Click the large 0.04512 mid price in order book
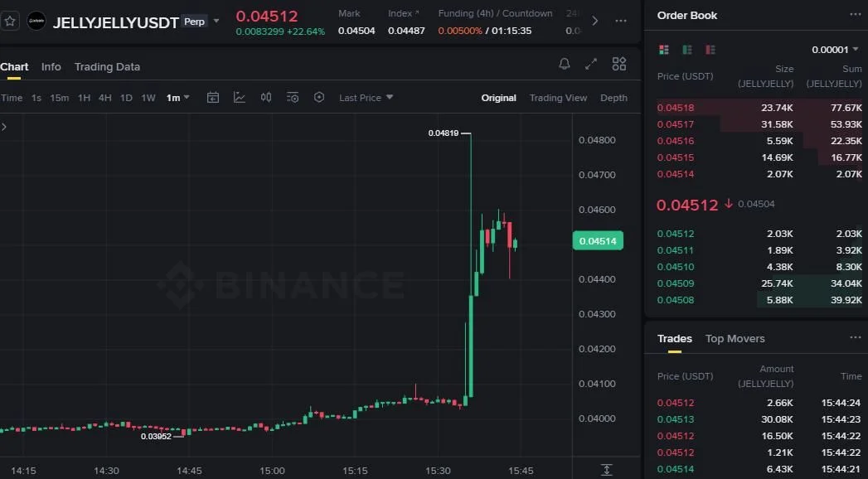 tap(687, 206)
